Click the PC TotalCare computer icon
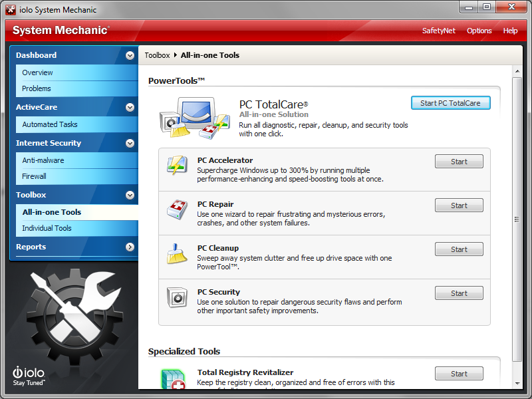The width and height of the screenshot is (532, 399). 194,118
